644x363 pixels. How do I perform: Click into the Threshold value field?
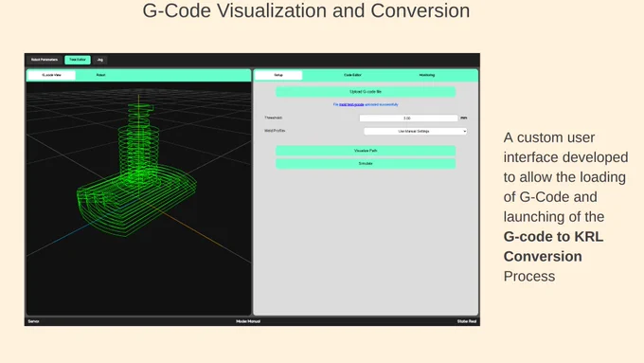click(408, 118)
